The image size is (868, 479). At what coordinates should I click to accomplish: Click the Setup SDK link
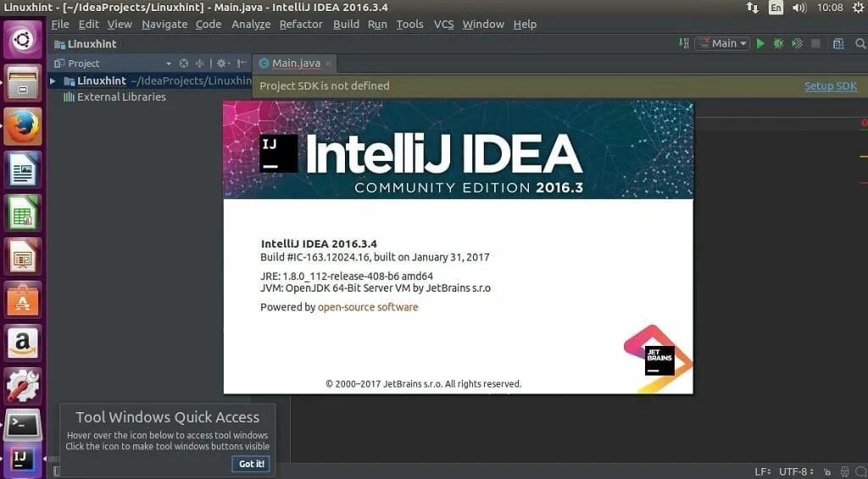pyautogui.click(x=831, y=86)
